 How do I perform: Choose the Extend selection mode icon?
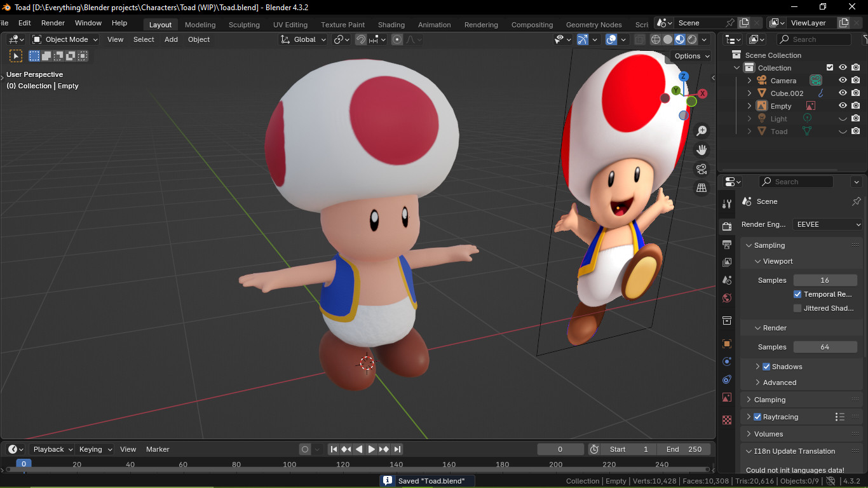(x=46, y=56)
